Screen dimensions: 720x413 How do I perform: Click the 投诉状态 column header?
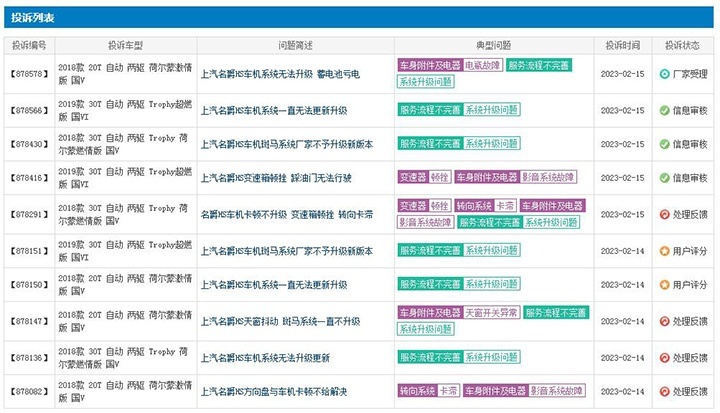coord(682,45)
